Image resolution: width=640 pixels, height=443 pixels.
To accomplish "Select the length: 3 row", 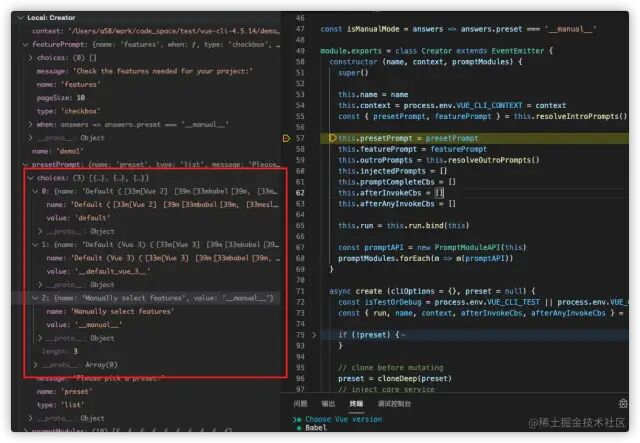I will click(x=60, y=351).
